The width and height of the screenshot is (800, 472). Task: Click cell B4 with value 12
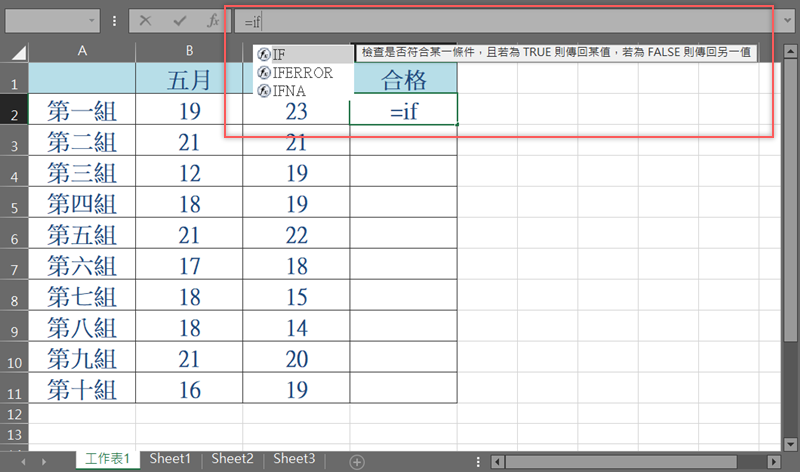pos(189,172)
